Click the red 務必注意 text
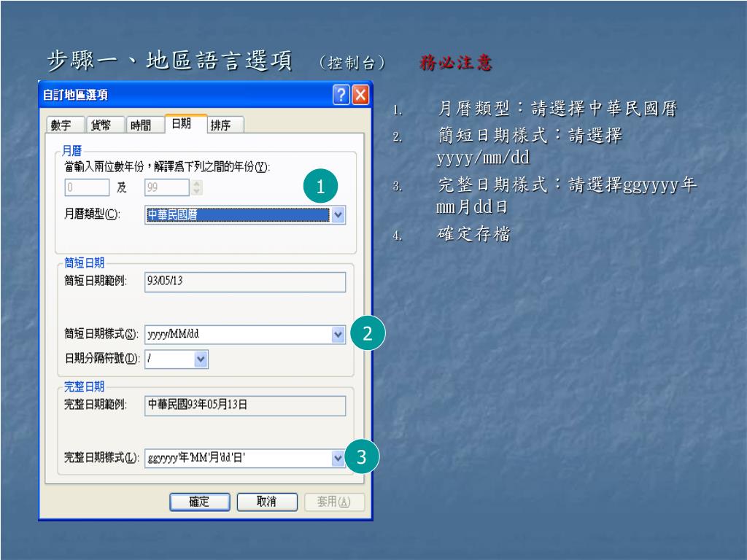The image size is (747, 560). pos(455,63)
